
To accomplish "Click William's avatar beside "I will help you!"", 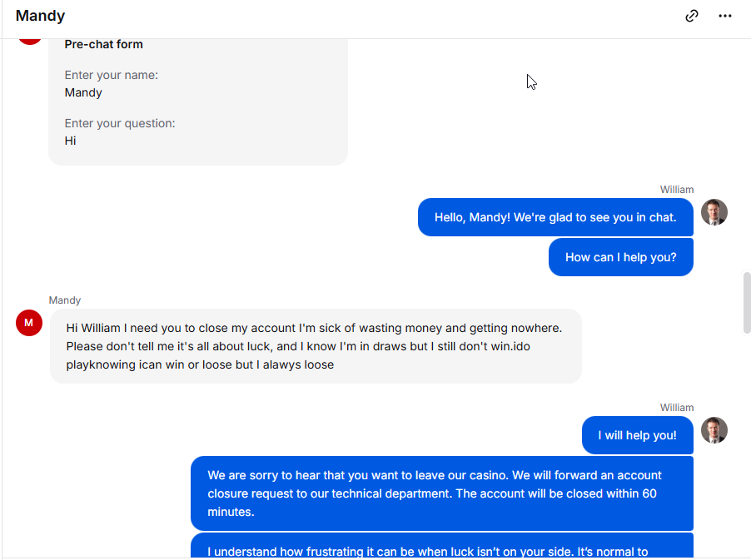I will point(714,430).
